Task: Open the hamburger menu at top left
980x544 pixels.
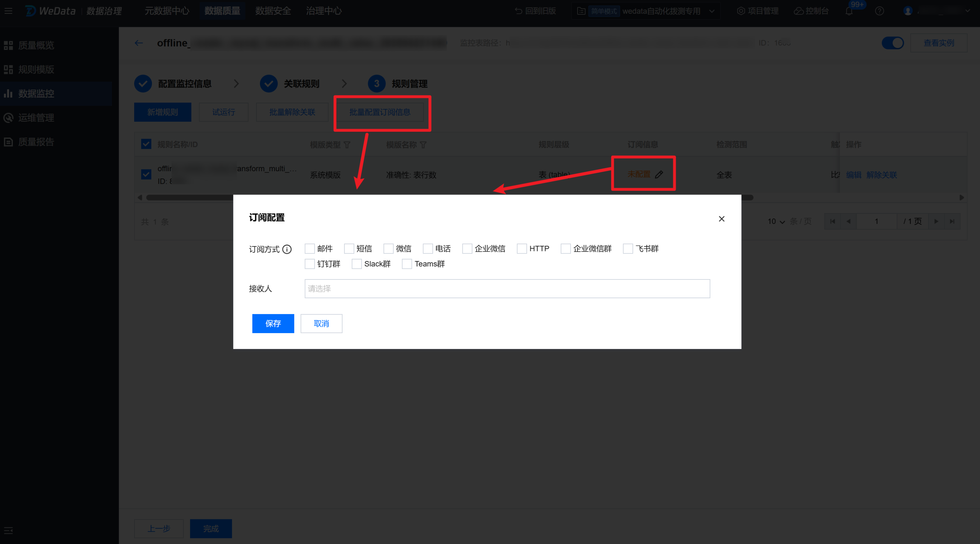Action: pyautogui.click(x=8, y=11)
